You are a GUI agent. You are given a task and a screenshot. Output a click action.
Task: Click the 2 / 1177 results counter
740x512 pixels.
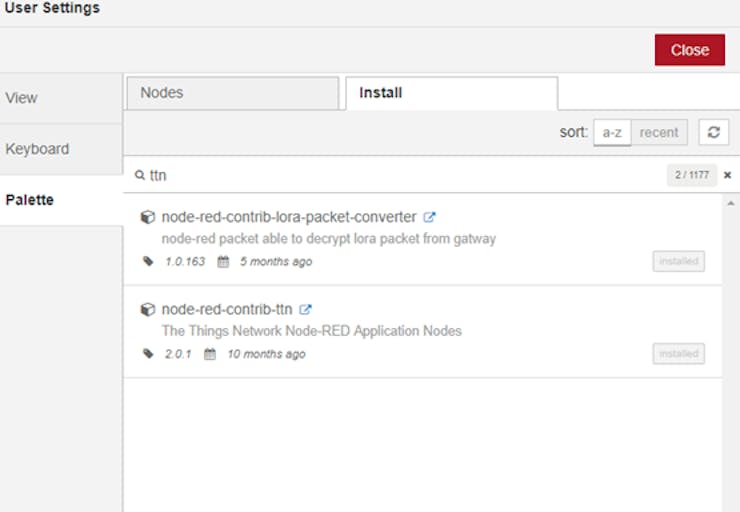(692, 175)
